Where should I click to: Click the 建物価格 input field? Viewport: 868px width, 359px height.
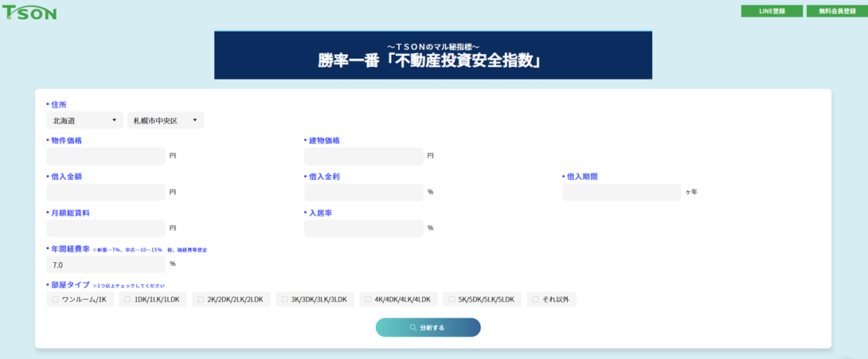point(363,156)
